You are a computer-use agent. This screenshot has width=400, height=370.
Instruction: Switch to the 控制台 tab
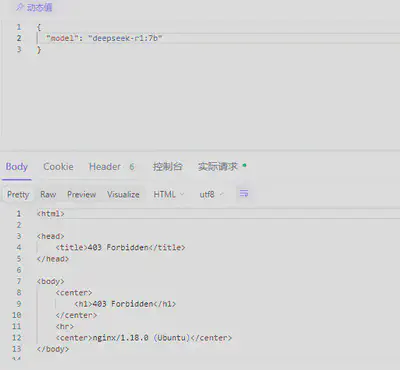(167, 166)
